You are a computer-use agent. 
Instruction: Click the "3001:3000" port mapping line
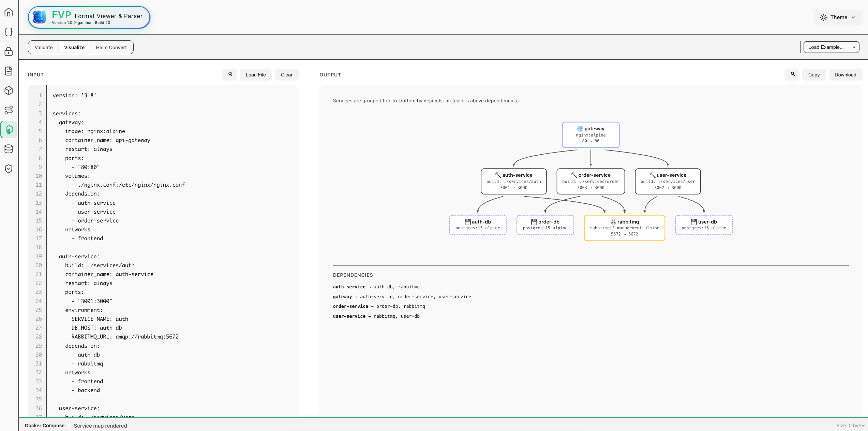pyautogui.click(x=92, y=301)
